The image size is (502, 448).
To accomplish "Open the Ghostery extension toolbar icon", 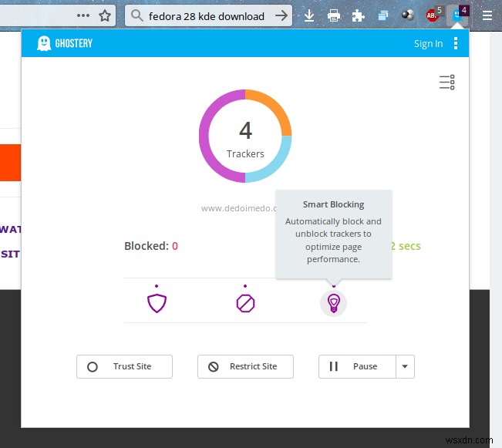I will pos(458,15).
